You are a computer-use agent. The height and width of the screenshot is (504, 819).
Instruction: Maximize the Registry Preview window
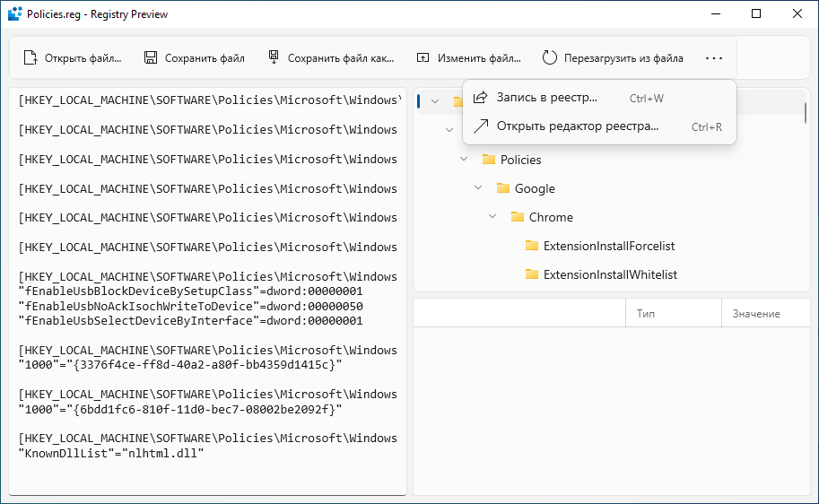[756, 13]
